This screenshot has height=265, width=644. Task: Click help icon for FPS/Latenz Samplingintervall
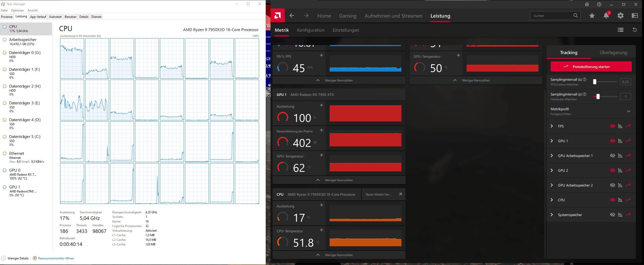(x=585, y=79)
